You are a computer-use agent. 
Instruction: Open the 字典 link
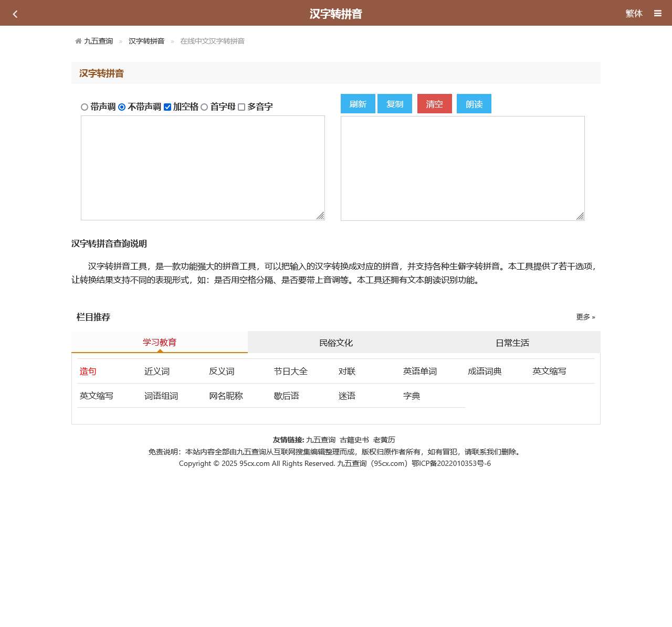(412, 396)
